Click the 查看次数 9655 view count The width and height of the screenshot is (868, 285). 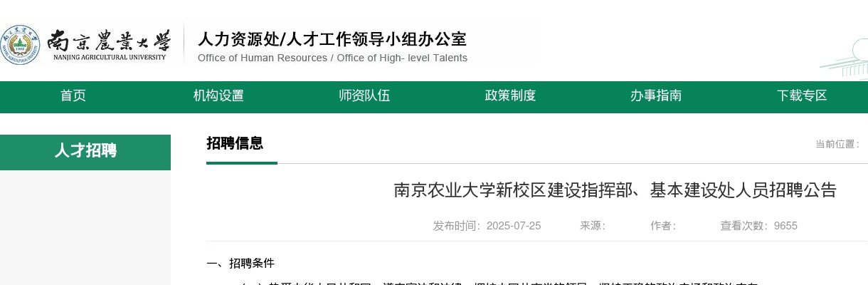[758, 226]
